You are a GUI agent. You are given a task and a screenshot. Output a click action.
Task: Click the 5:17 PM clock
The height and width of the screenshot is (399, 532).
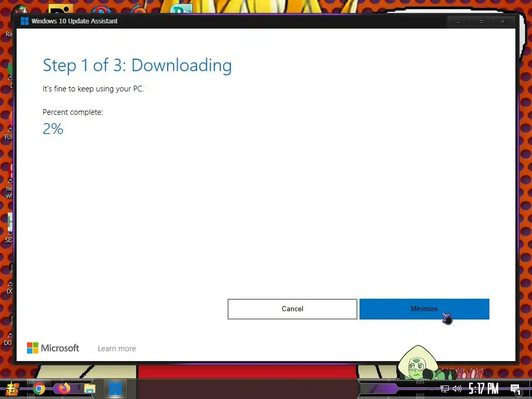tap(484, 389)
